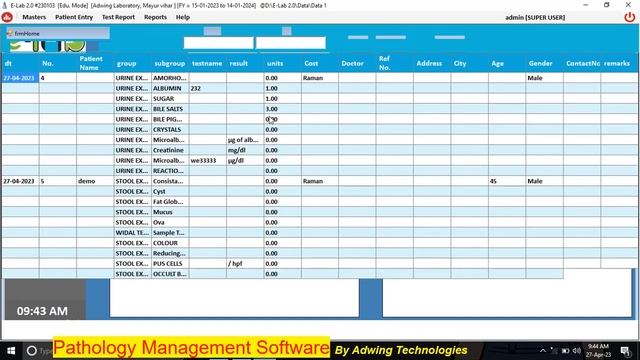
Task: Click the Address column header
Action: (x=432, y=63)
